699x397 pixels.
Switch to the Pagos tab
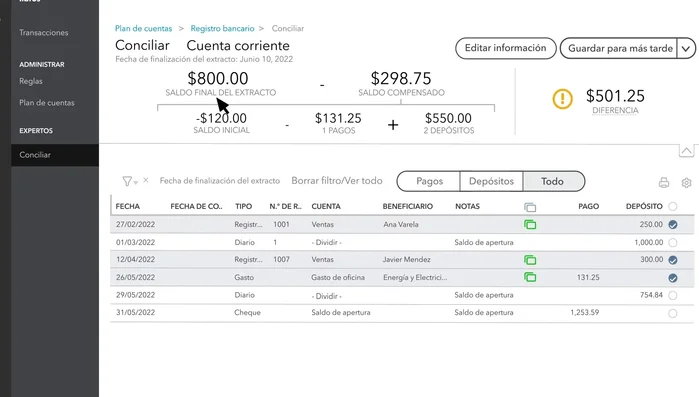429,181
